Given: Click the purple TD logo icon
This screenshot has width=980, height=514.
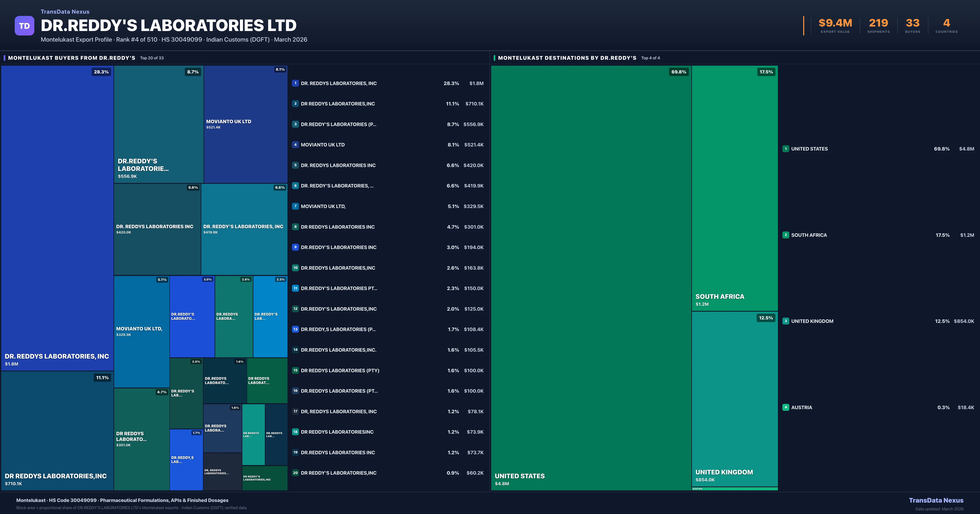Looking at the screenshot, I should pos(24,26).
